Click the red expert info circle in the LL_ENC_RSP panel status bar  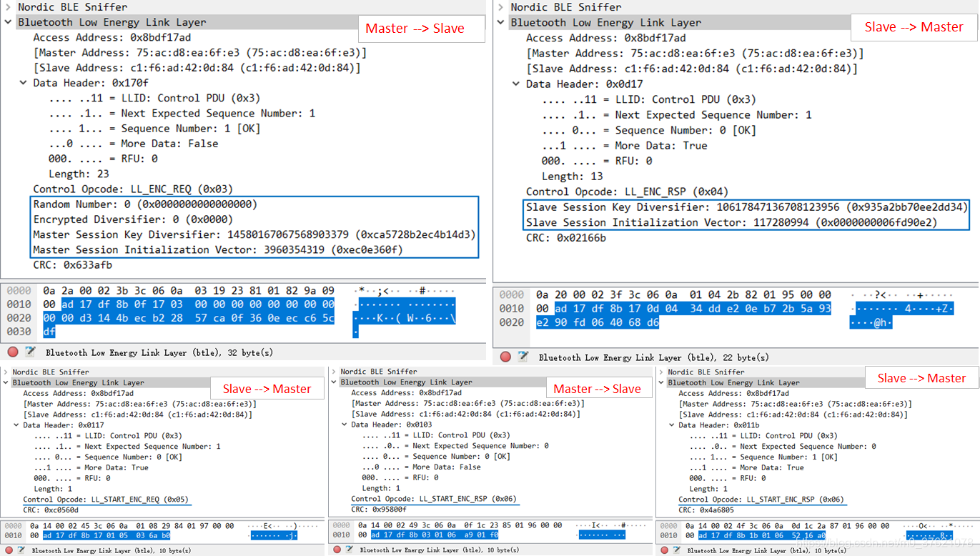505,357
